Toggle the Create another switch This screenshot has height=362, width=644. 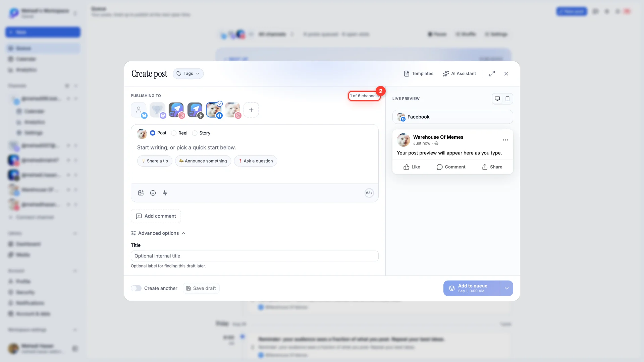tap(136, 288)
